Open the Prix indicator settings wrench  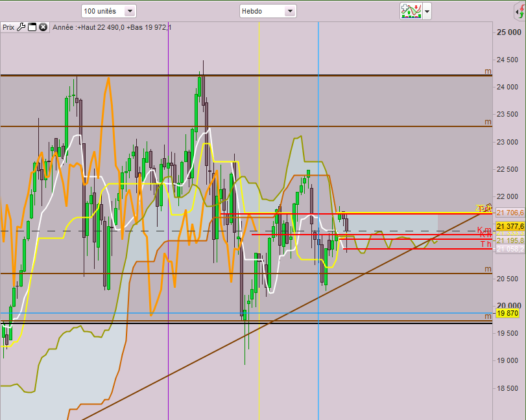click(21, 27)
